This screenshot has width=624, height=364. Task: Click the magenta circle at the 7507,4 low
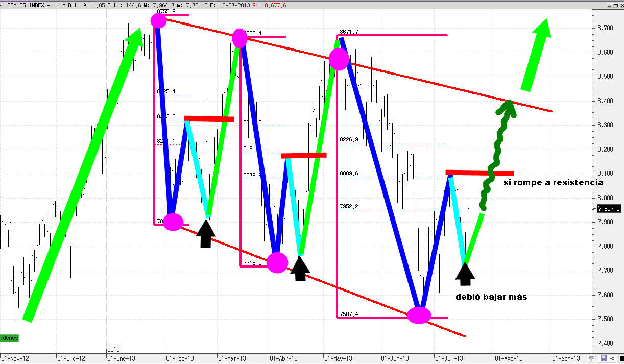point(419,316)
